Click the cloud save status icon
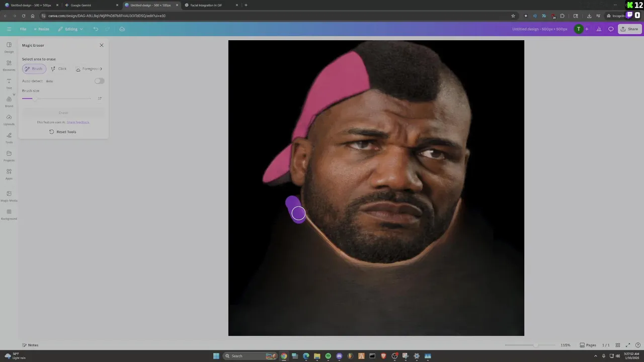The height and width of the screenshot is (362, 644). click(122, 29)
